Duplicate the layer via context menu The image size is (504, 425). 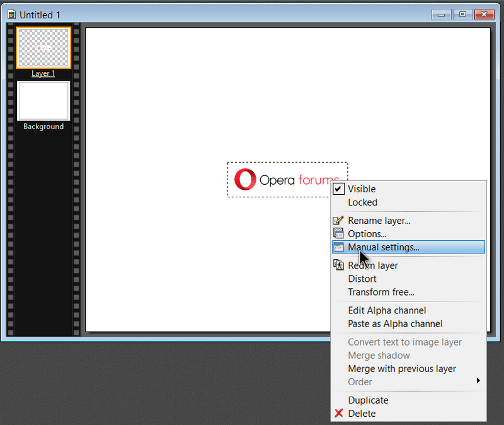[x=368, y=400]
